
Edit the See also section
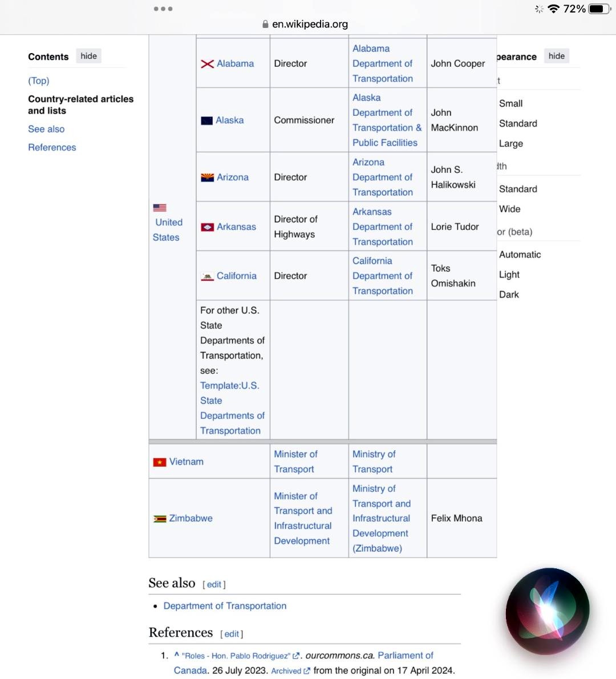click(x=214, y=585)
